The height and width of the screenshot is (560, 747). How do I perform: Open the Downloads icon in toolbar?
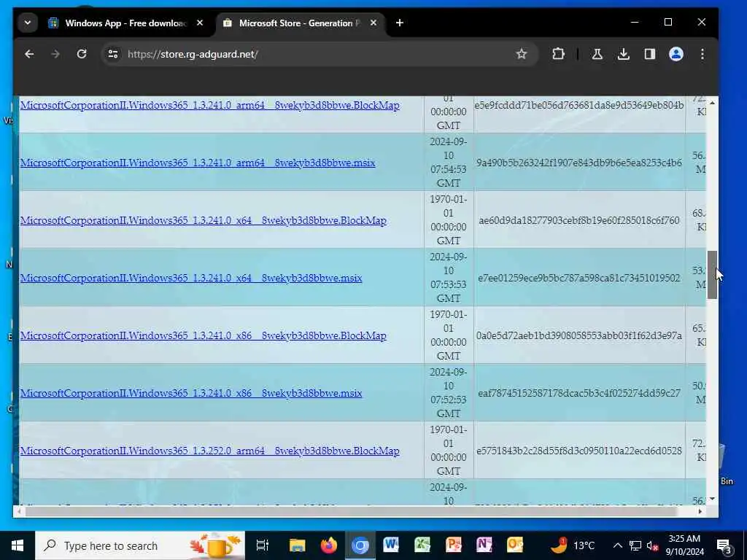click(x=623, y=54)
